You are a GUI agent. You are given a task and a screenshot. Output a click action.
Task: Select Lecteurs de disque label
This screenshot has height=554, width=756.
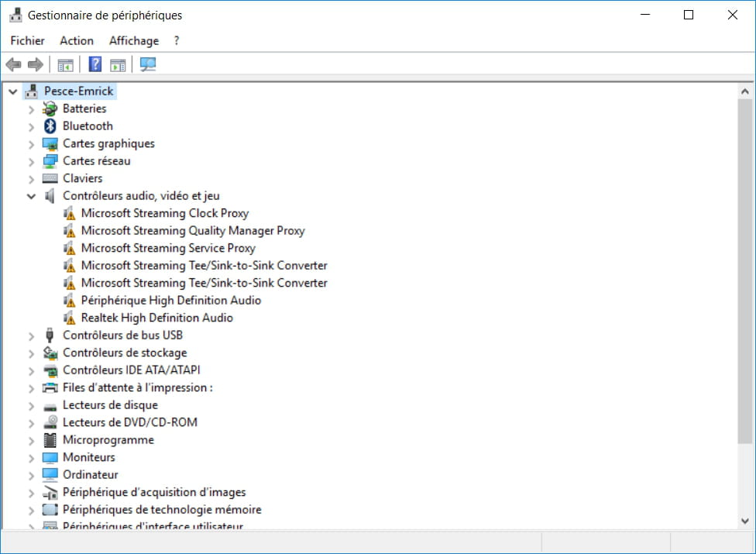(x=111, y=405)
